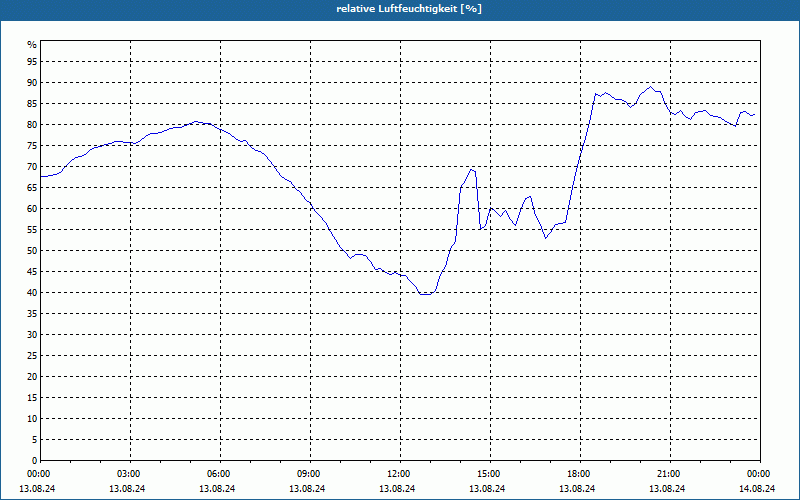Viewport: 800px width, 500px height.
Task: Select the 90 value on the y-axis
Action: [x=32, y=83]
